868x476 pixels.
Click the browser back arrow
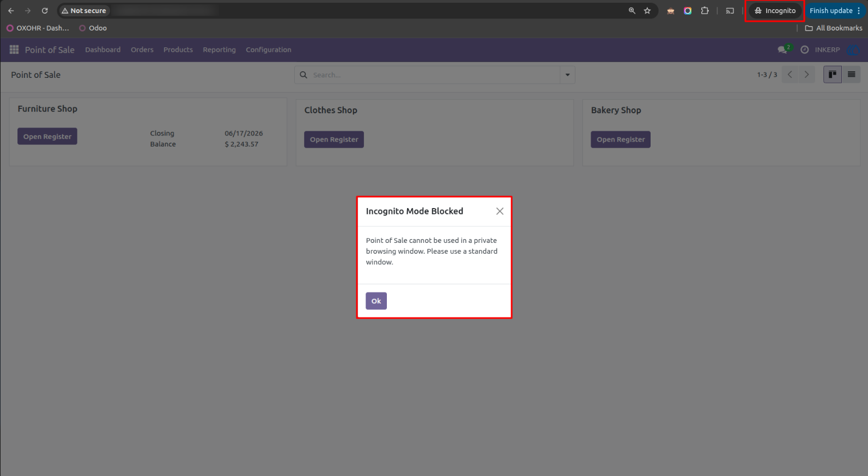pos(11,10)
